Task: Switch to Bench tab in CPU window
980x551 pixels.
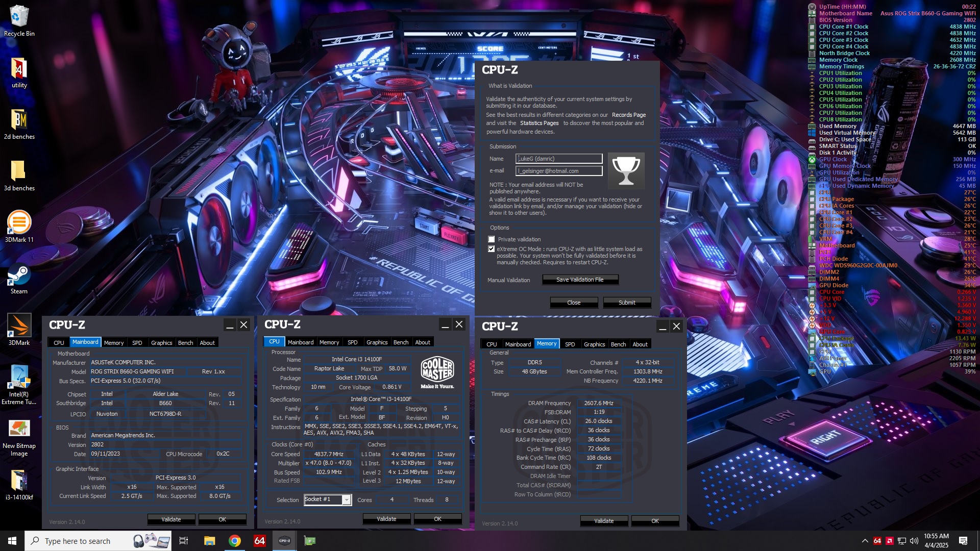Action: point(401,342)
